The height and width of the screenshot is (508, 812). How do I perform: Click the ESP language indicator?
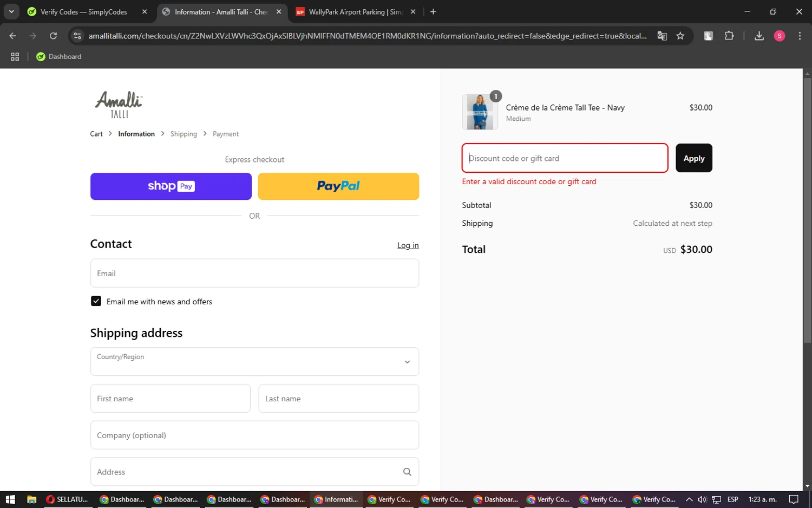[x=733, y=499]
